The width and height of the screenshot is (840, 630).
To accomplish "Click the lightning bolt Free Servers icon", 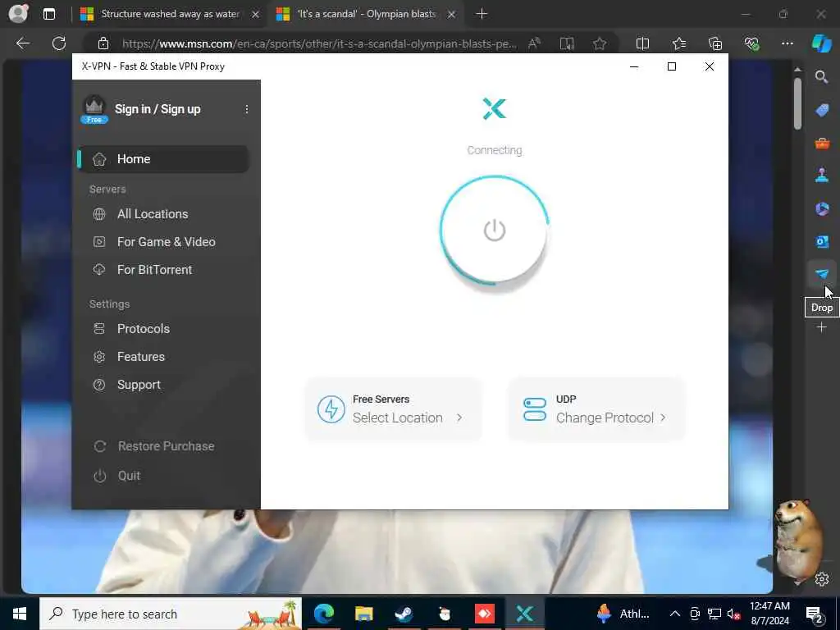I will coord(331,409).
